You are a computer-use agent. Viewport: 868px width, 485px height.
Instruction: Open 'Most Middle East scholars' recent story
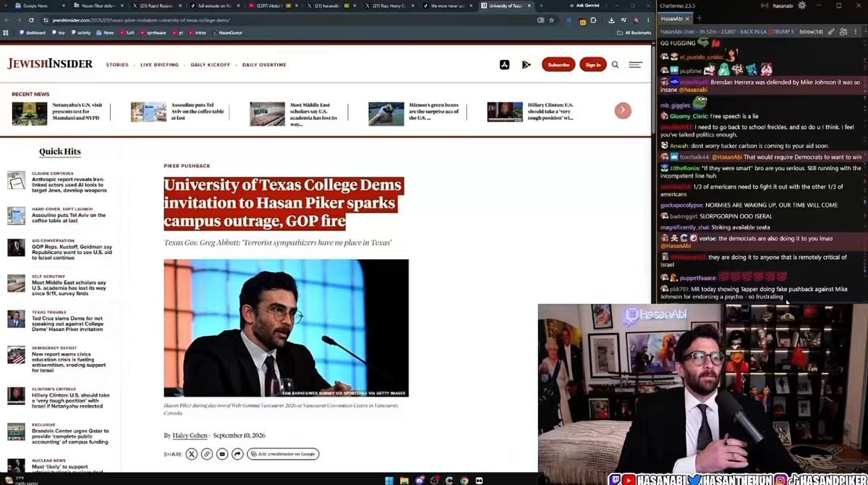pyautogui.click(x=294, y=114)
